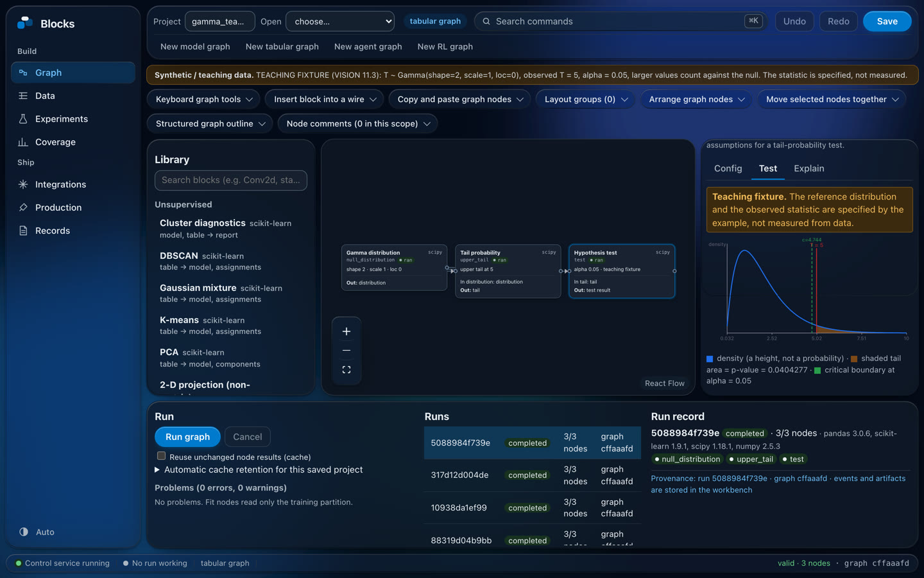Viewport: 924px width, 578px height.
Task: Open the Records document icon
Action: 23,231
